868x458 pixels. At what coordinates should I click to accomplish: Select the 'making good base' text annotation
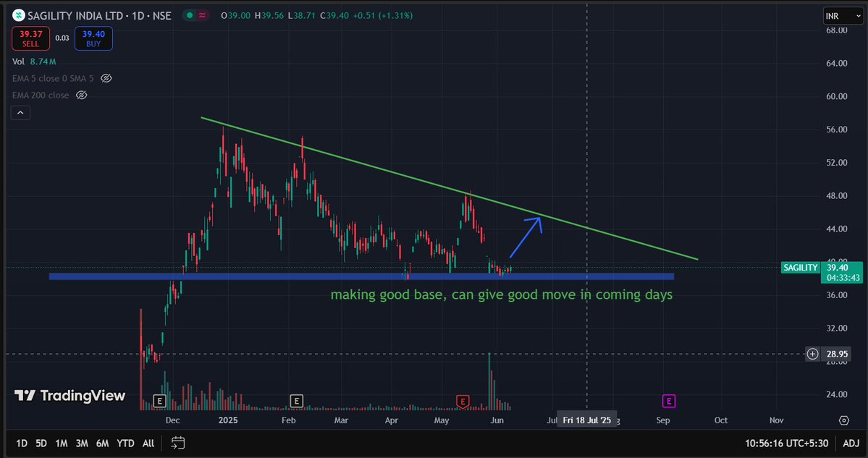(502, 294)
